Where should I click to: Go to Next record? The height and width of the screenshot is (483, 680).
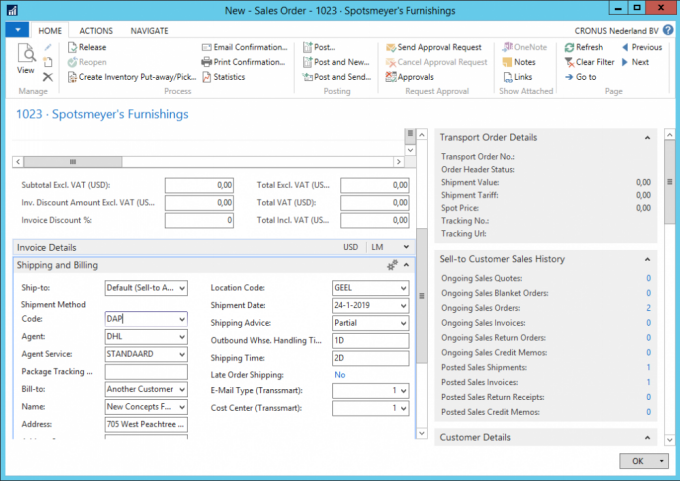tap(624, 62)
